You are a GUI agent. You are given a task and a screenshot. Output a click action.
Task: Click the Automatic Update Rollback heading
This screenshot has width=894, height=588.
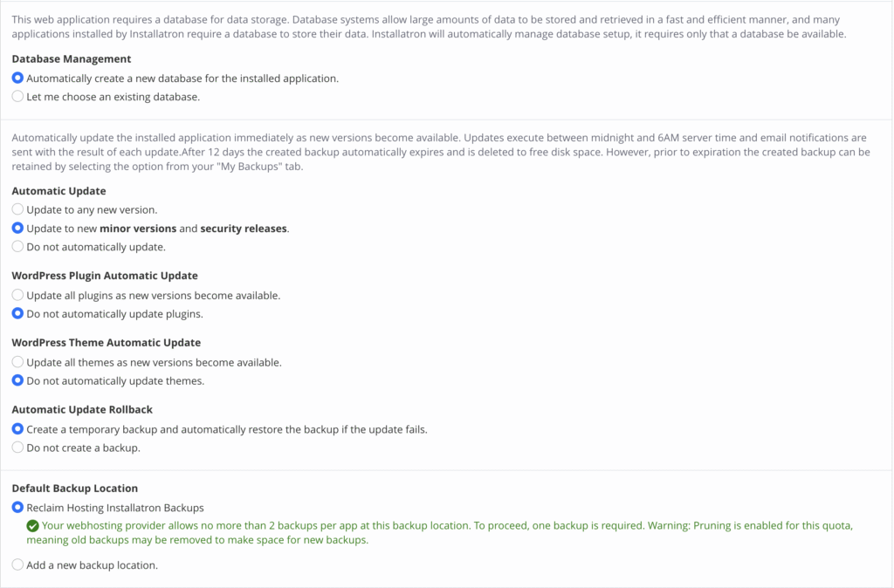[x=83, y=409]
